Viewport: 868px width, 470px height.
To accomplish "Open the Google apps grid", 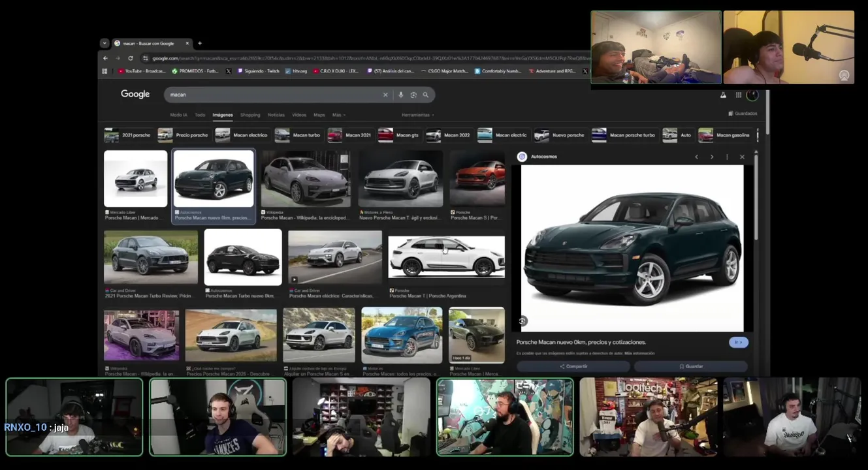I will [x=739, y=95].
